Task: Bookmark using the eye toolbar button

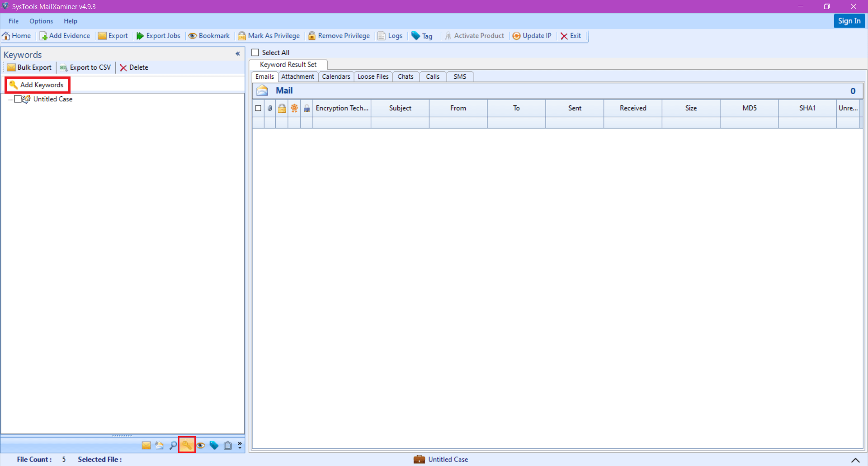Action: point(209,36)
